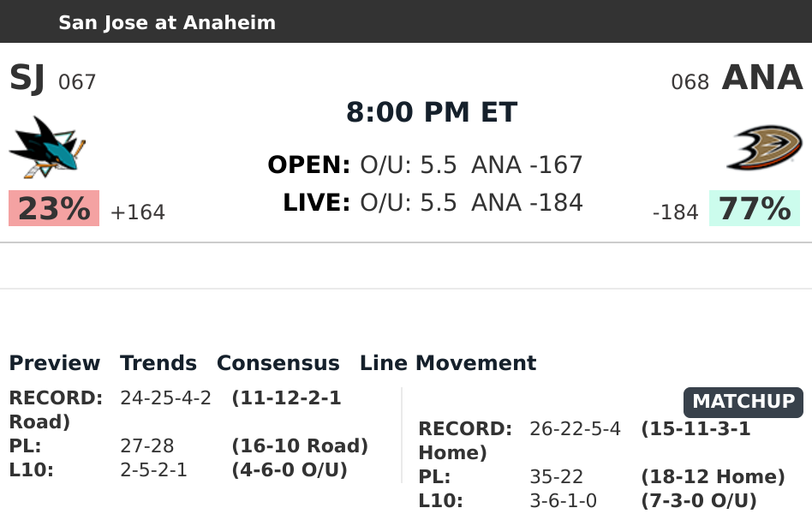Open the Preview tab
The height and width of the screenshot is (514, 812).
pyautogui.click(x=55, y=363)
